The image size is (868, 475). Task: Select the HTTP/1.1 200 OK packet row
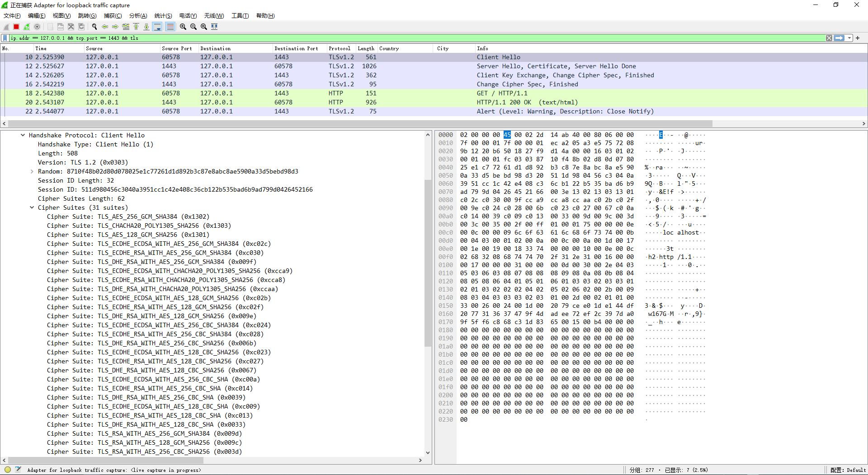(434, 102)
